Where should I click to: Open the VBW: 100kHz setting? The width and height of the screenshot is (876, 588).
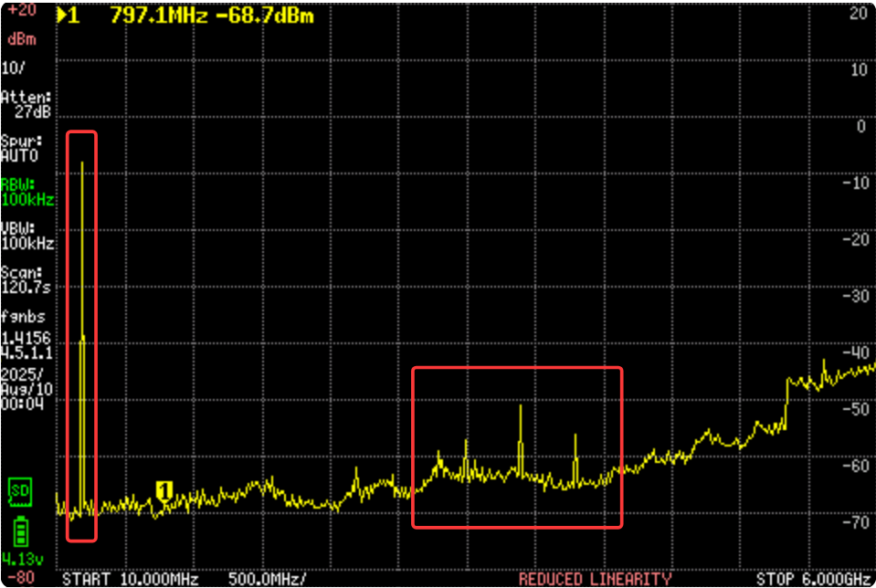point(26,236)
